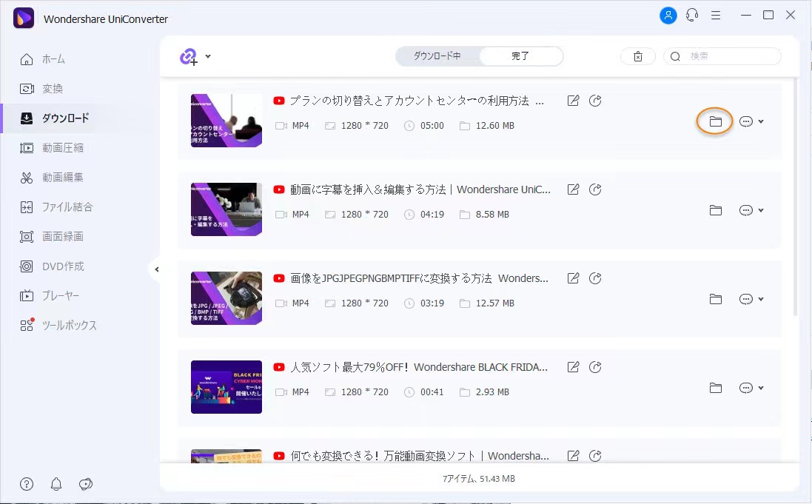Collapse the sidebar with the arrow handle
Screen dimensions: 812x504
(x=156, y=269)
